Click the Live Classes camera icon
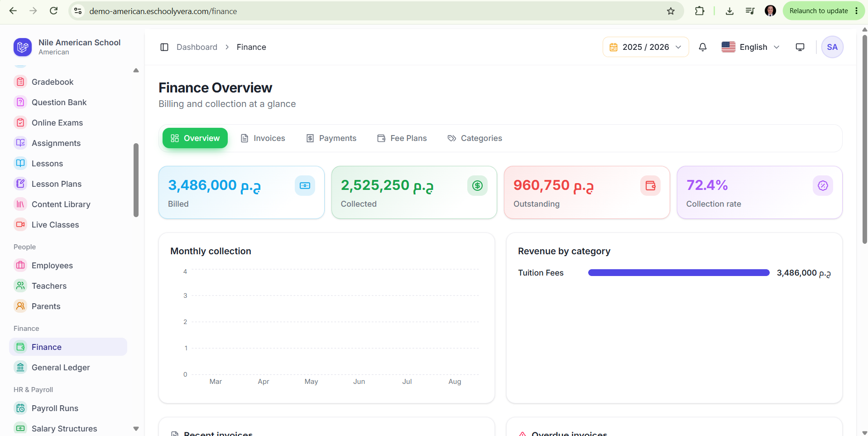Viewport: 868px width, 436px height. pos(20,224)
